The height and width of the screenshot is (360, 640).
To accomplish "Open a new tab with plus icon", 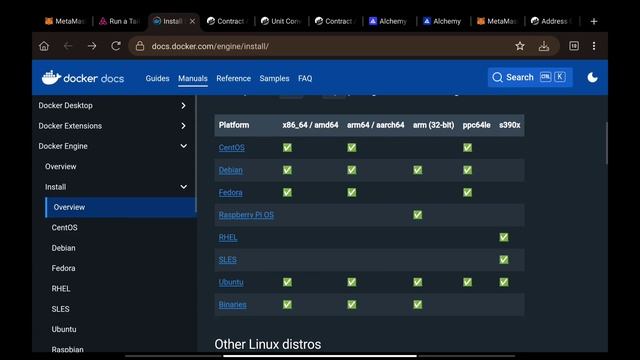I will click(x=594, y=21).
